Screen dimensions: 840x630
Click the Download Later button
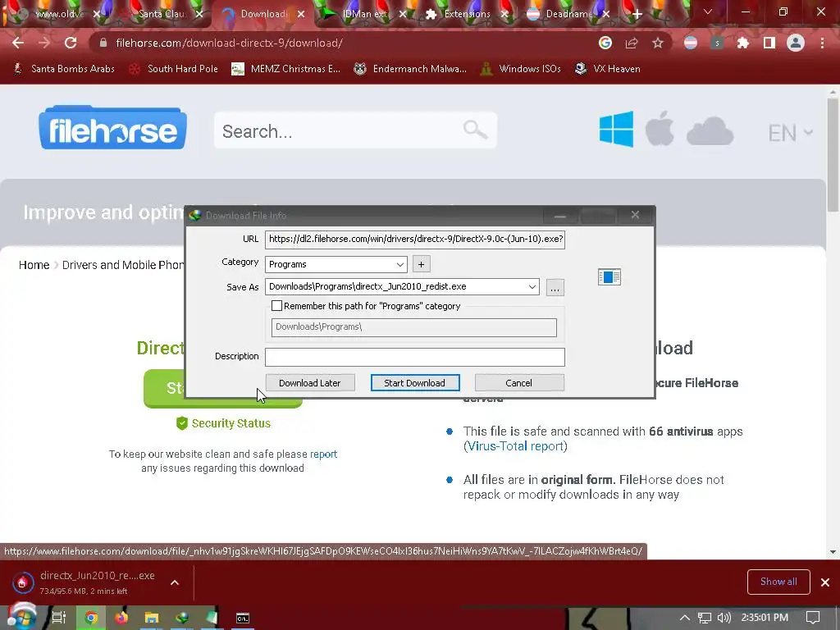tap(309, 383)
